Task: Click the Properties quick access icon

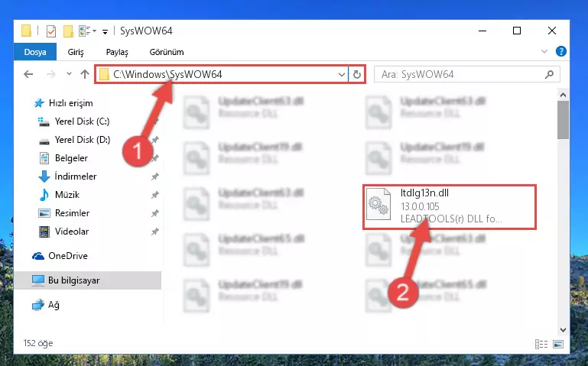Action: click(x=51, y=31)
